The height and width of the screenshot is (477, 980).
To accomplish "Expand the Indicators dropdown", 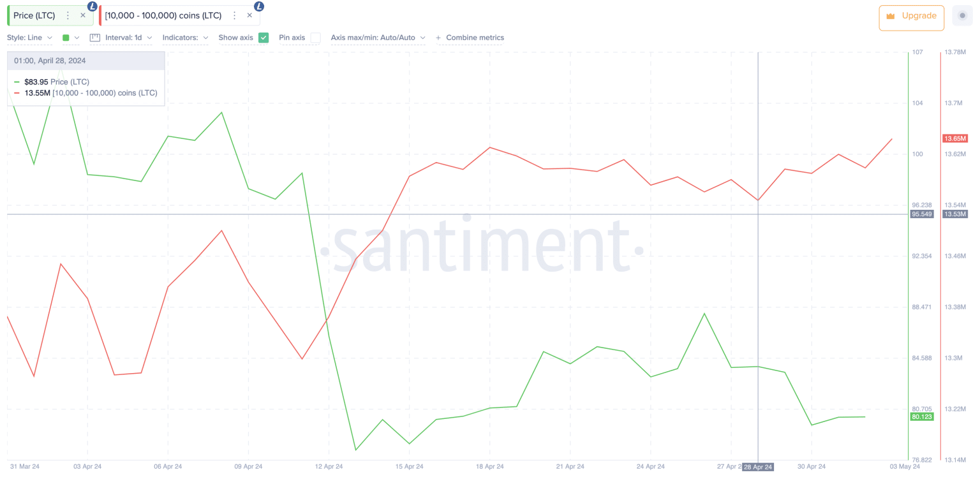I will click(x=185, y=38).
